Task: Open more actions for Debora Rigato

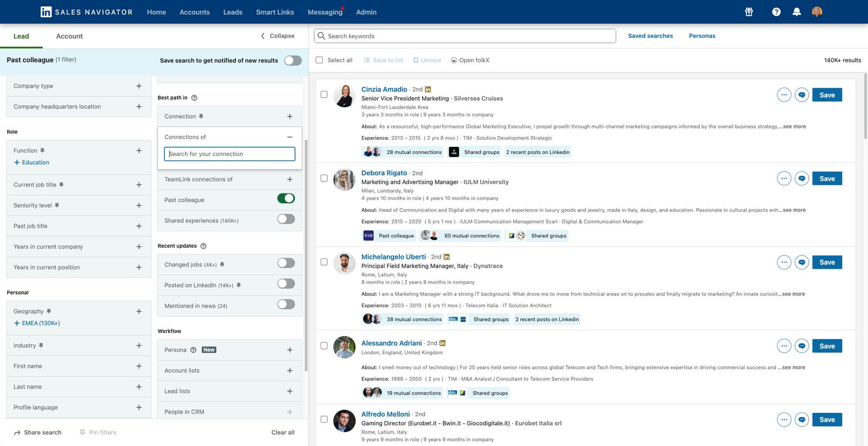Action: [784, 178]
